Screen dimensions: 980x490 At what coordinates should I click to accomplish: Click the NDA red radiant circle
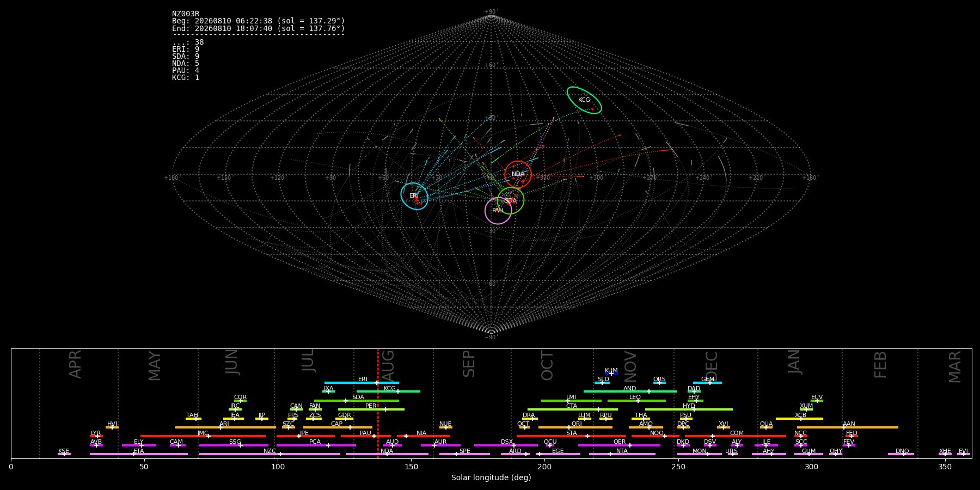pyautogui.click(x=518, y=175)
